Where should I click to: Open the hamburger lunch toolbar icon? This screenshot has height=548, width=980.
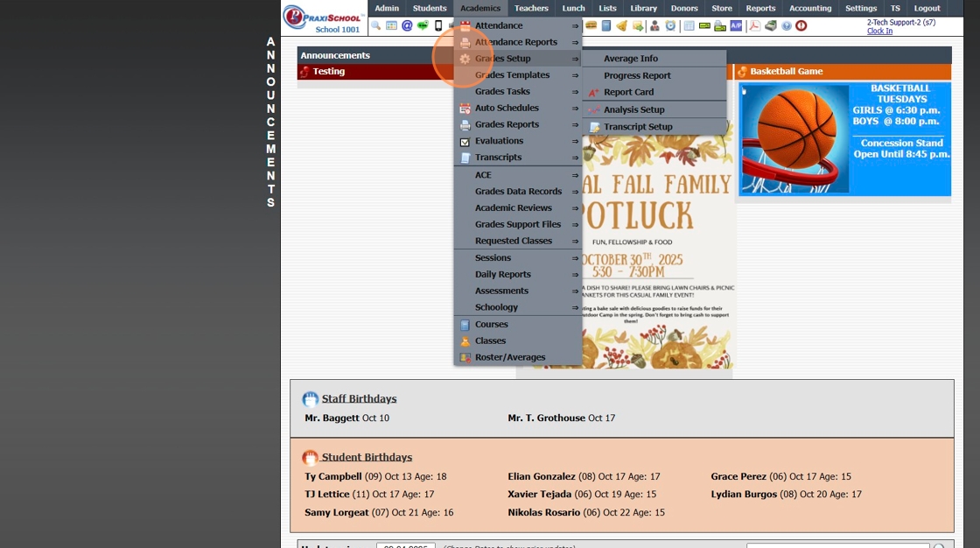tap(591, 25)
